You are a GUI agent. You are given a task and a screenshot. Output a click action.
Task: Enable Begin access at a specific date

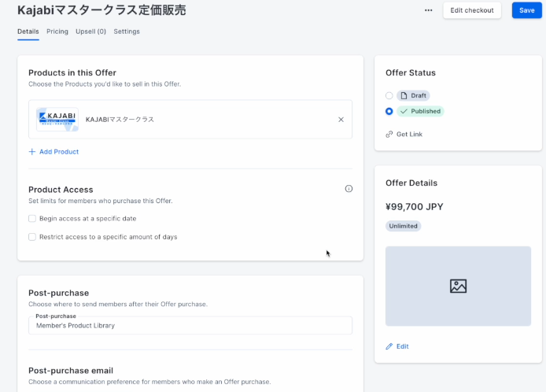pos(32,219)
